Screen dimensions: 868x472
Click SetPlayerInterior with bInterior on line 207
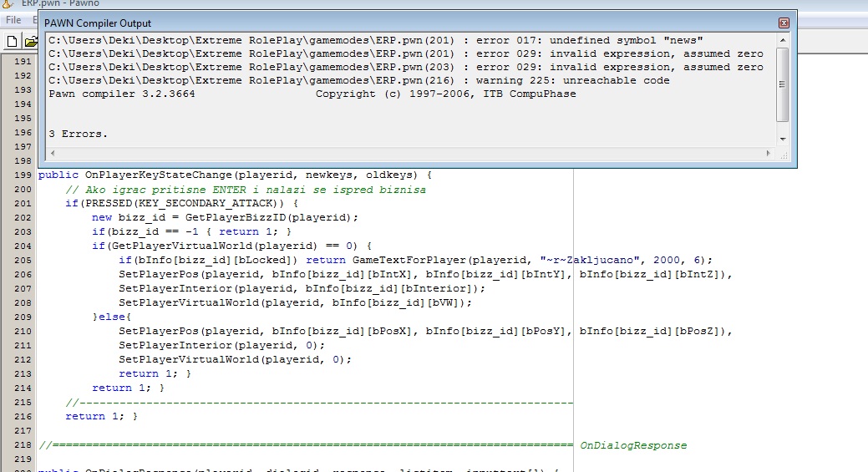(302, 288)
